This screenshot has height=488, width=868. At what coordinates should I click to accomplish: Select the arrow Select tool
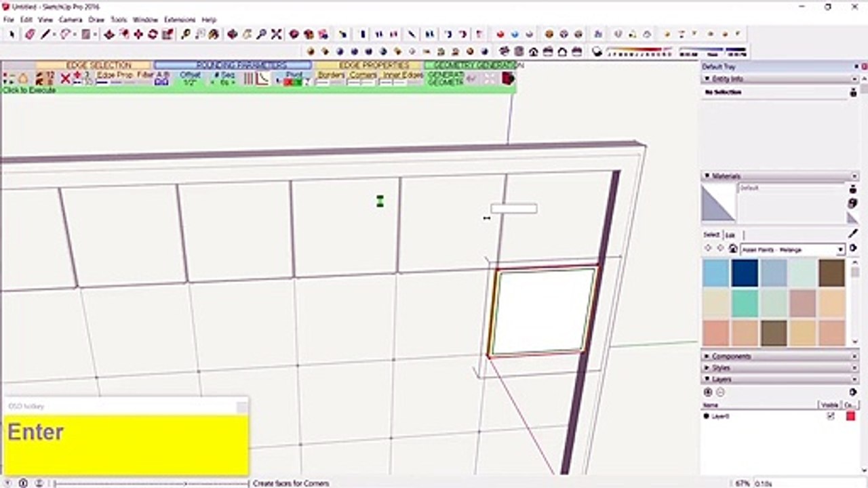tap(12, 34)
